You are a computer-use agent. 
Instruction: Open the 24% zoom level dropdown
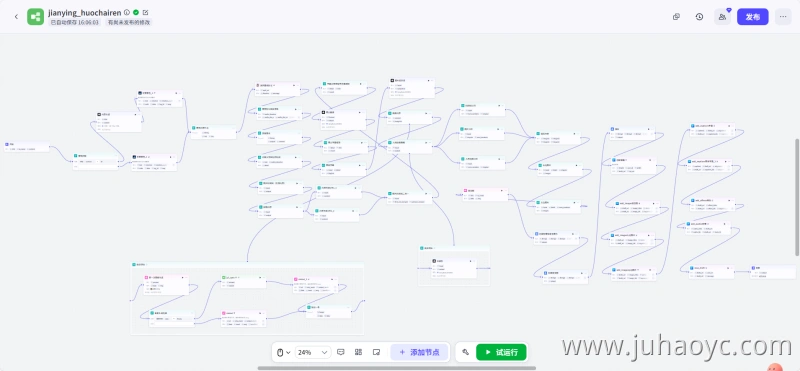point(313,352)
